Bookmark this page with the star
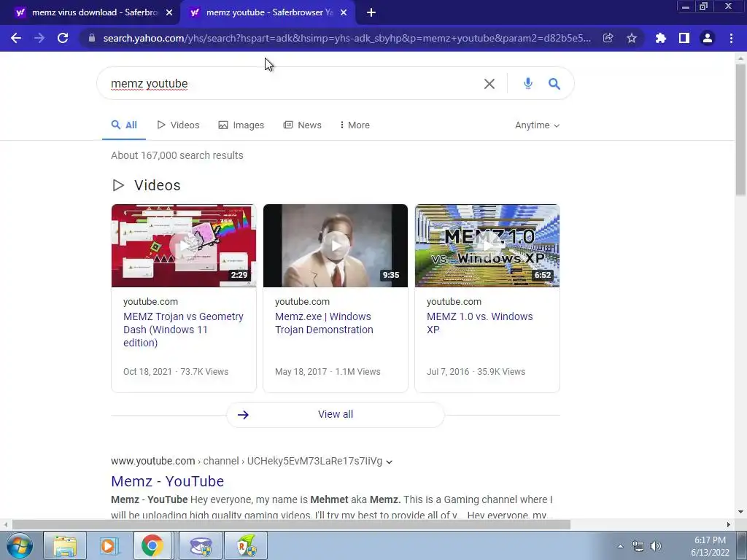The image size is (747, 560). coord(632,38)
